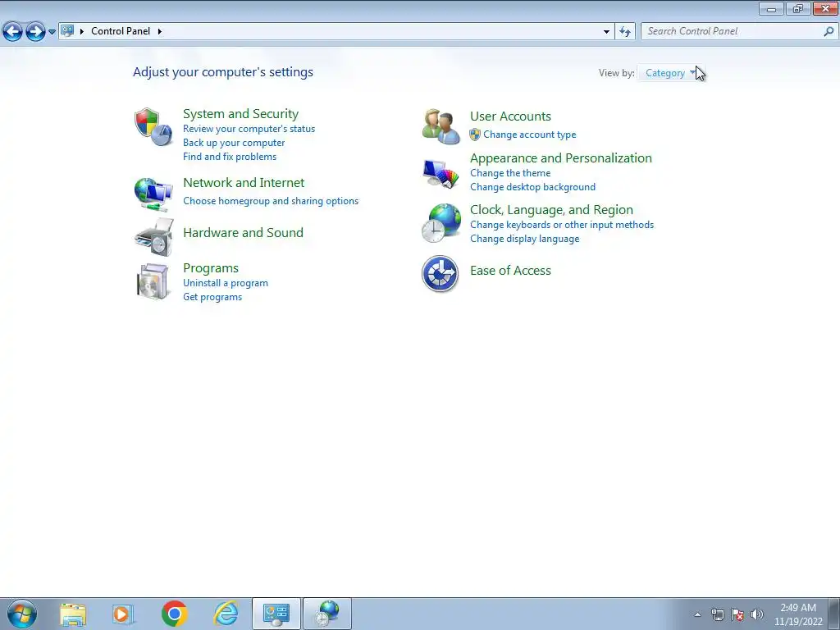Viewport: 840px width, 630px height.
Task: Open the Hardware and Sound printer icon
Action: pos(154,237)
